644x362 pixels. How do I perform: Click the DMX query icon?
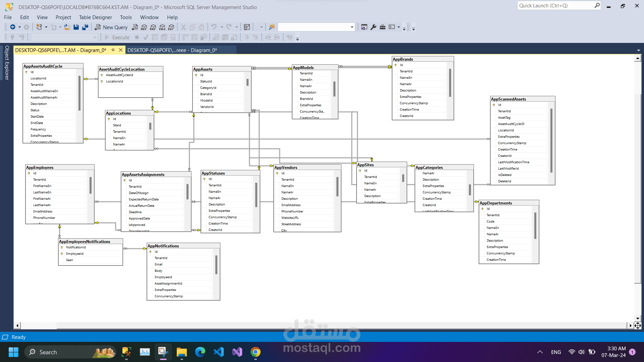coord(153,27)
